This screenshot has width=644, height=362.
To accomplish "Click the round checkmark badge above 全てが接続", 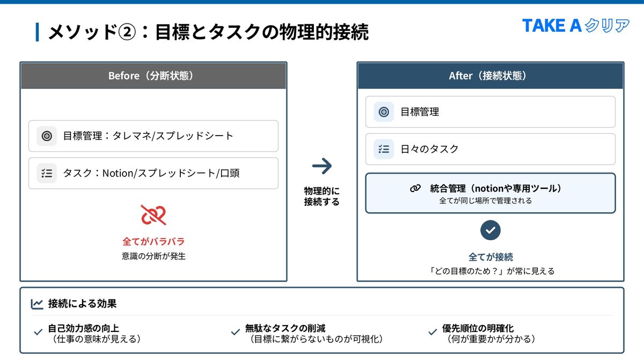I will pyautogui.click(x=491, y=230).
